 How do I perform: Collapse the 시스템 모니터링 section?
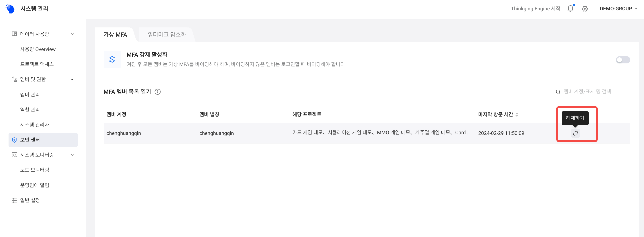point(72,155)
